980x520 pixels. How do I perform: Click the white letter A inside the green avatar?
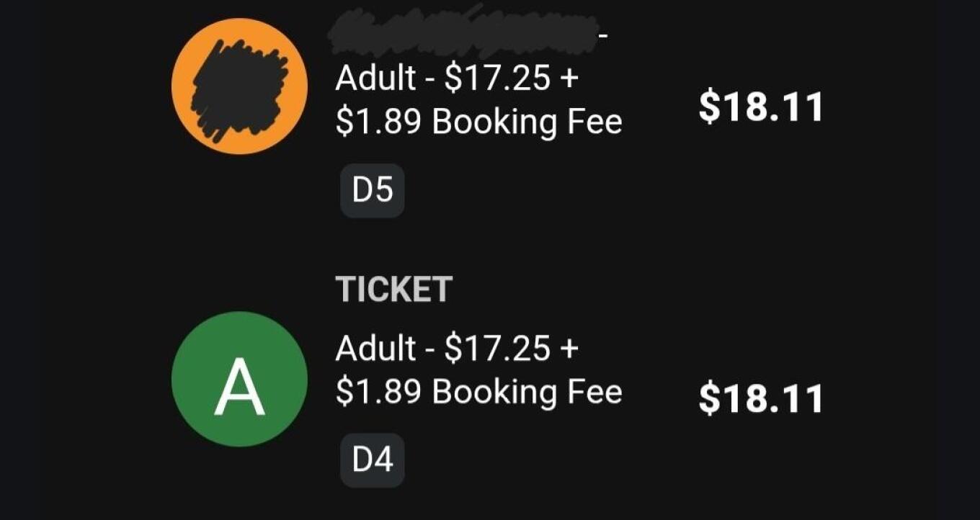[239, 389]
